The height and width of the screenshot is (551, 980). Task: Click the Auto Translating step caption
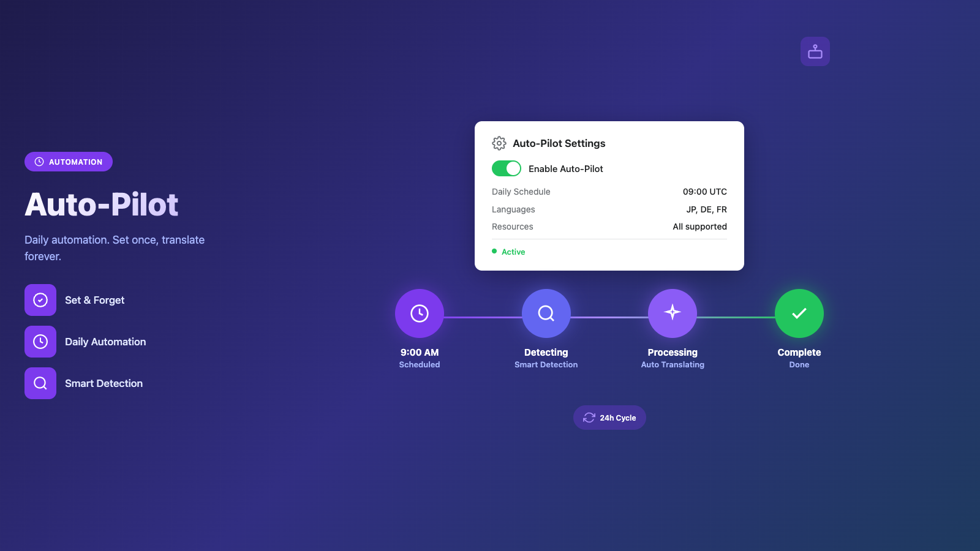(x=673, y=365)
